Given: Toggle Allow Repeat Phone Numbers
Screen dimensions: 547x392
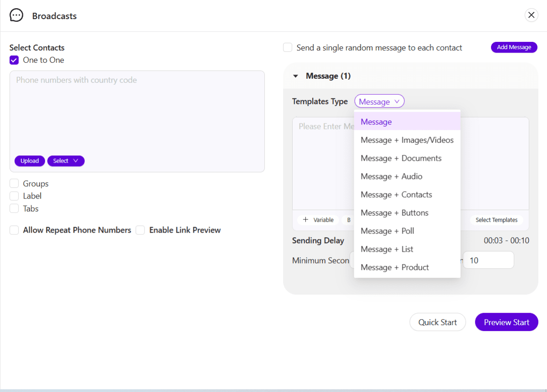Looking at the screenshot, I should click(14, 230).
